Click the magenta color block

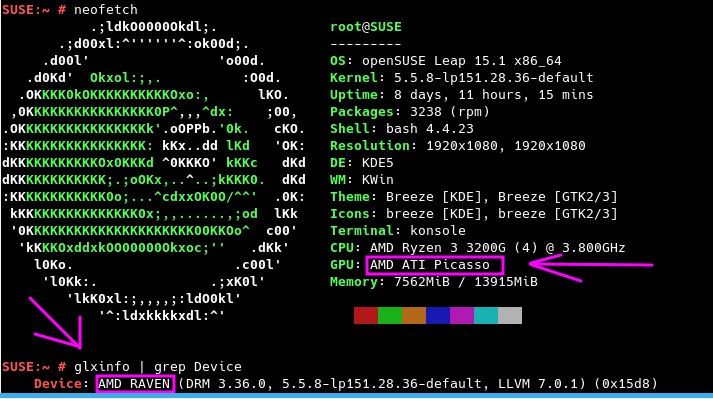click(462, 315)
